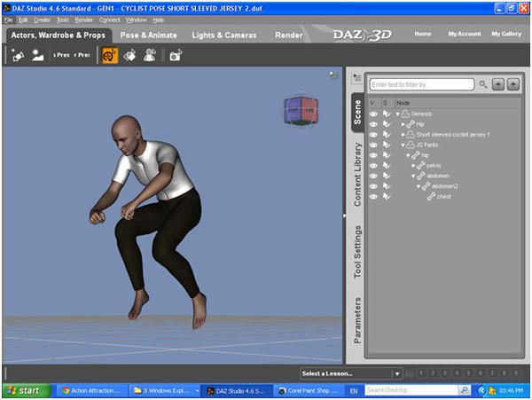Switch to Corel Paint Shop in taskbar
The image size is (532, 400).
[308, 390]
